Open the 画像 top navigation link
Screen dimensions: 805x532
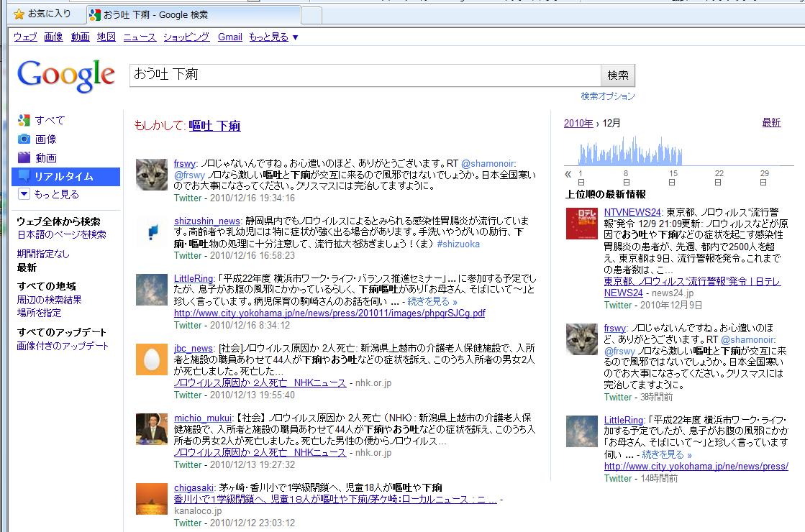(53, 37)
